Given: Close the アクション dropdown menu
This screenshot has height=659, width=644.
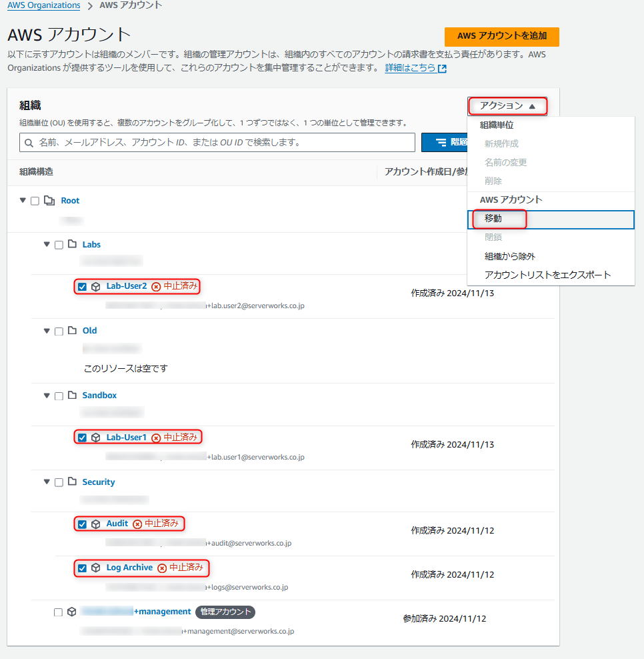Looking at the screenshot, I should tap(507, 106).
